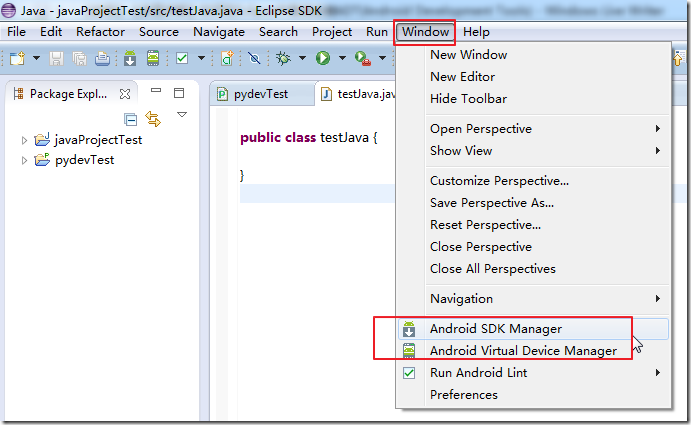Click the Save All toolbar icon
This screenshot has height=425, width=691.
(79, 58)
